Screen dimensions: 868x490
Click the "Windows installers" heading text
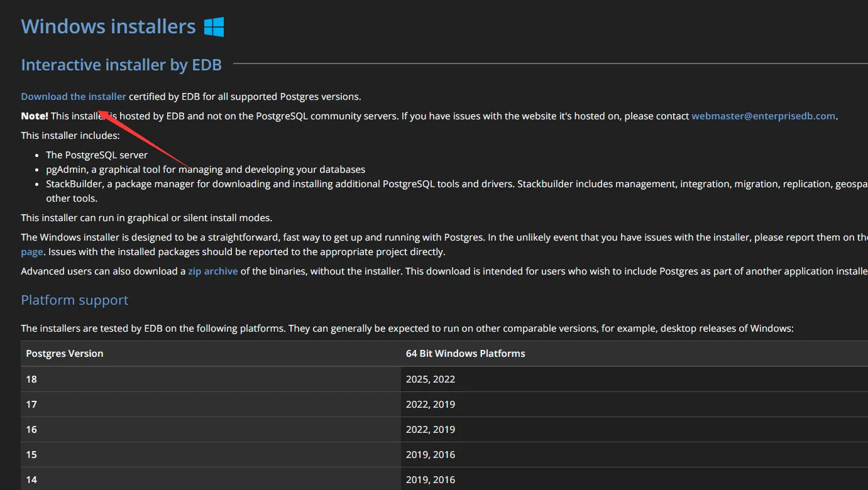pos(108,27)
